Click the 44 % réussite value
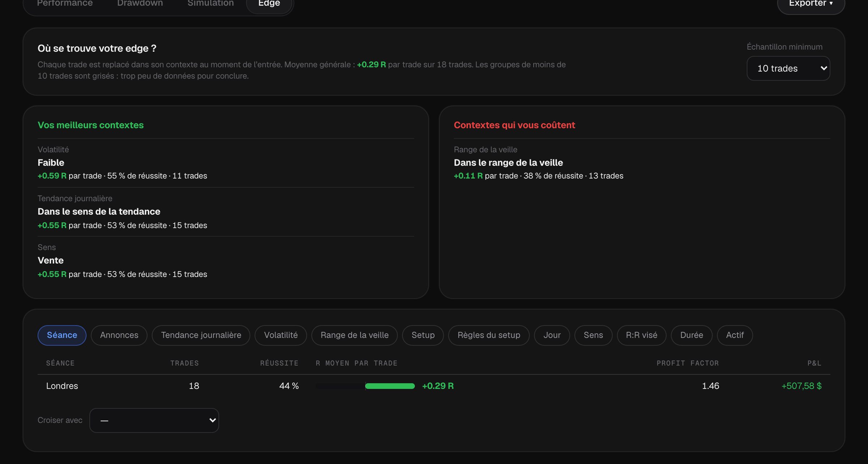 [x=289, y=386]
